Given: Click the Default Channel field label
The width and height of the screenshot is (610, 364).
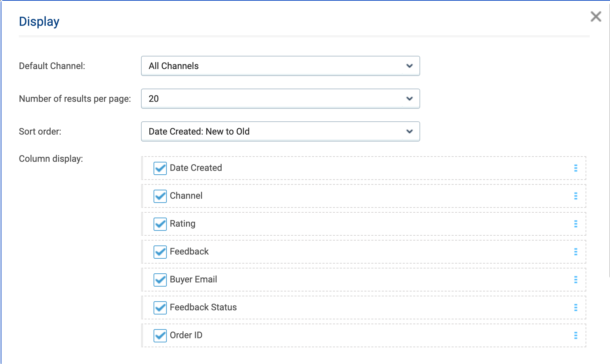Looking at the screenshot, I should pos(52,66).
